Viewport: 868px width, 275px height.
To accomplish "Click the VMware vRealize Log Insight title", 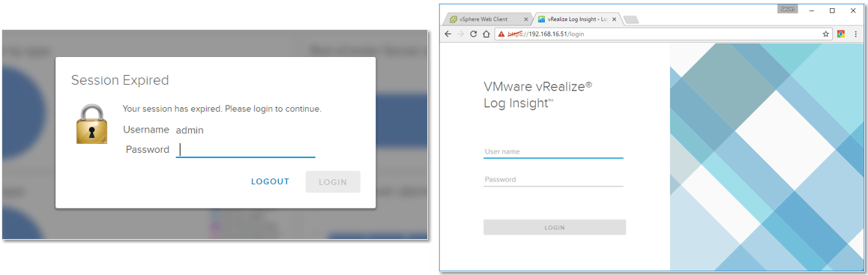I will (x=538, y=94).
